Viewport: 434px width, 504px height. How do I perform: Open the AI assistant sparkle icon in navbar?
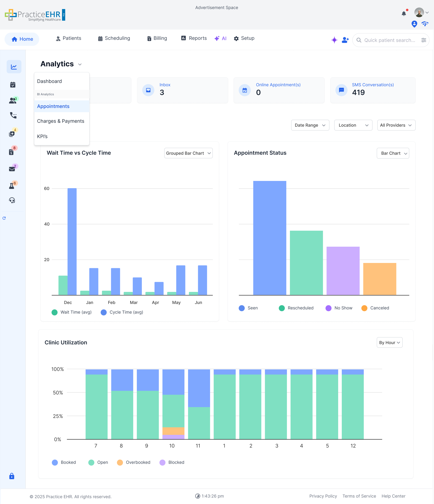[x=335, y=40]
